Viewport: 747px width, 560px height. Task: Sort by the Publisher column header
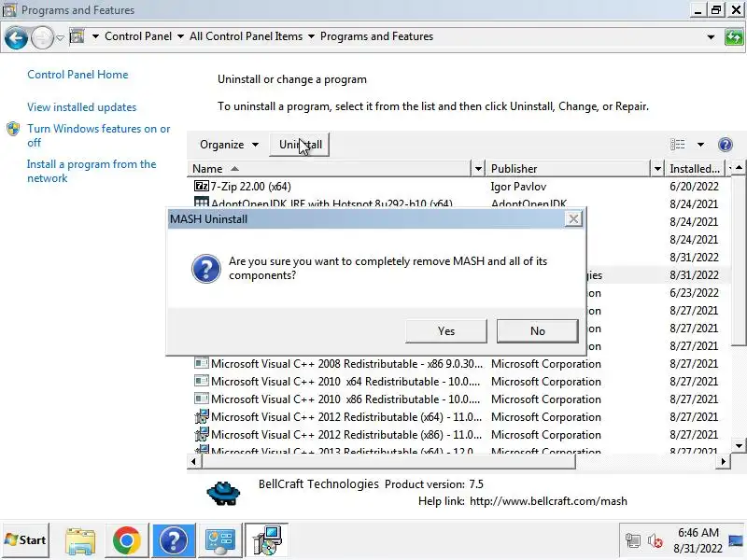(x=568, y=169)
